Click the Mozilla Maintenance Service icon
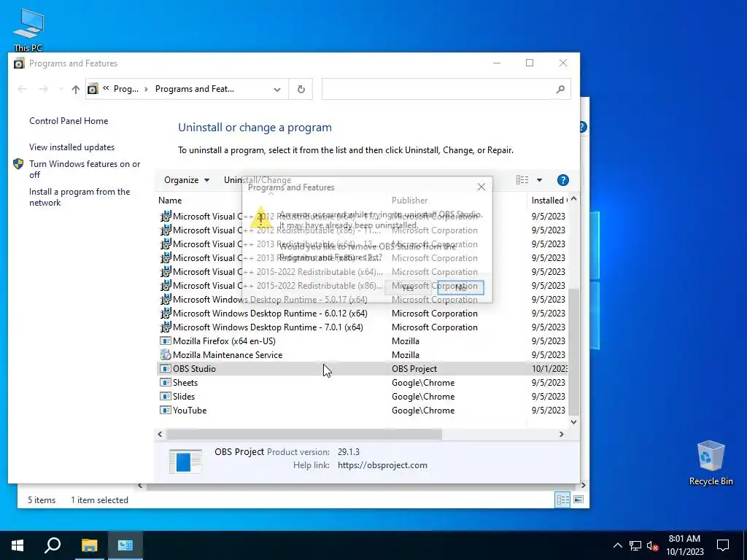The height and width of the screenshot is (560, 747). pyautogui.click(x=166, y=355)
